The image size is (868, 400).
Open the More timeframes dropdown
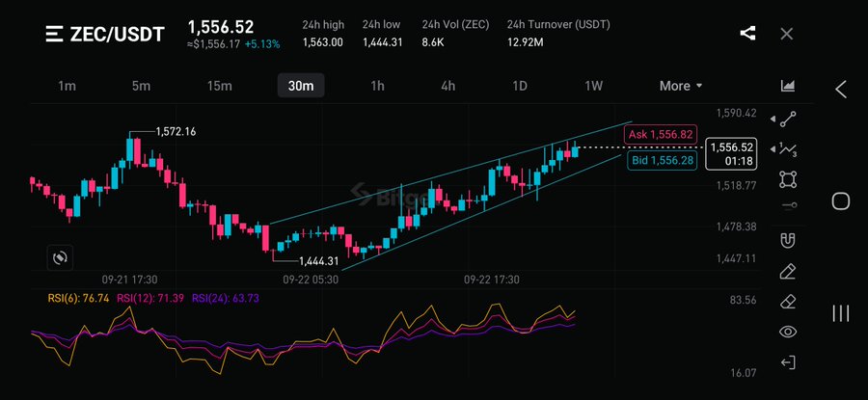[681, 86]
